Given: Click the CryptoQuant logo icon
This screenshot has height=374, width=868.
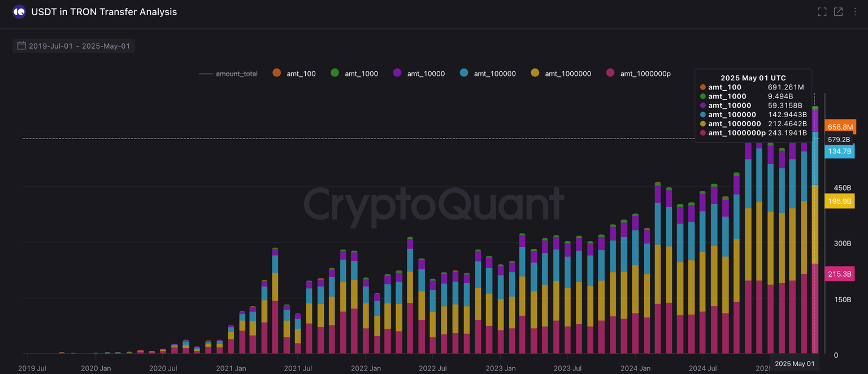Looking at the screenshot, I should coord(19,12).
